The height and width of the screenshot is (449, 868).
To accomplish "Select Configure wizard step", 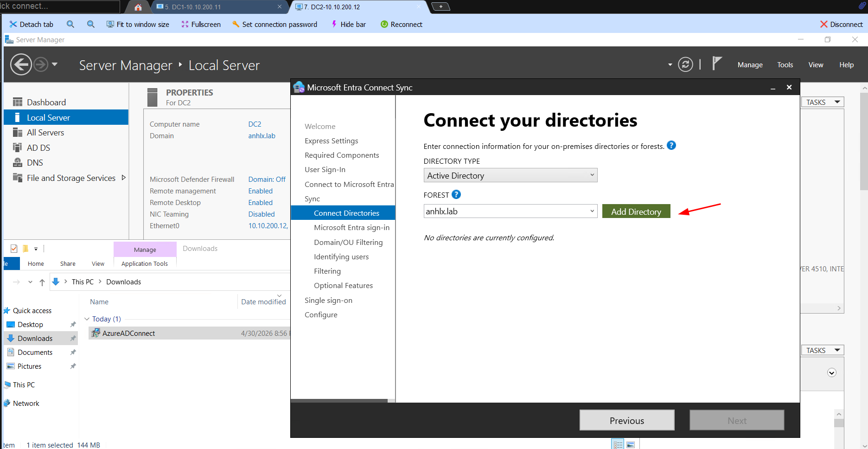I will tap(321, 314).
